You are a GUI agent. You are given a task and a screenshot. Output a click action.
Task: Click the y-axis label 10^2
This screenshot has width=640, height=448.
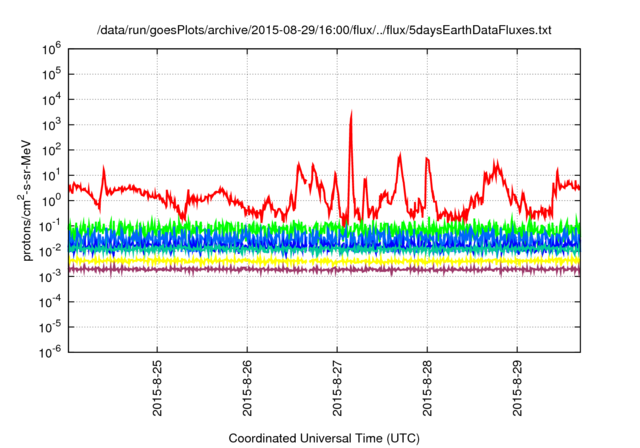coord(51,151)
